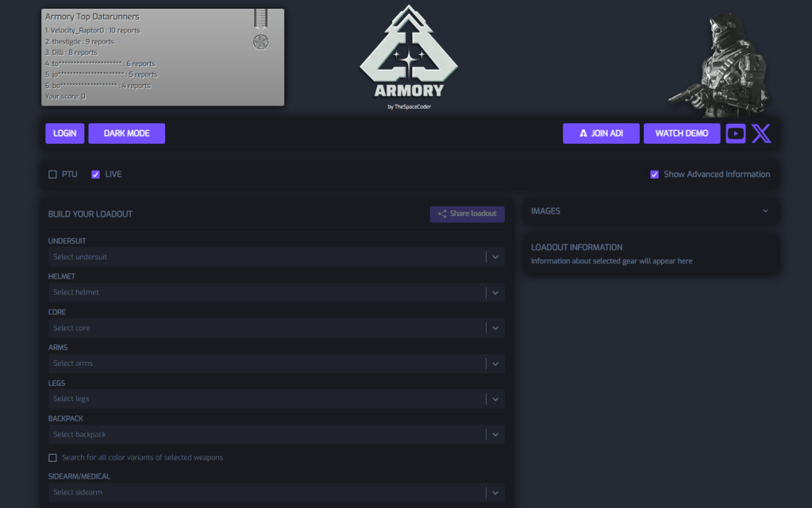
Task: Click the share icon in Share loadout
Action: pyautogui.click(x=442, y=214)
